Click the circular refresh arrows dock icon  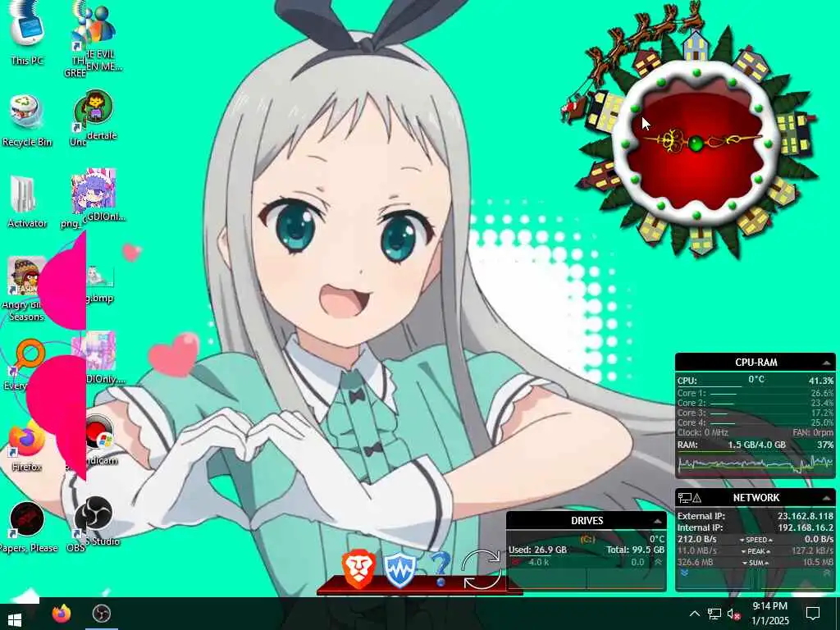tap(481, 569)
